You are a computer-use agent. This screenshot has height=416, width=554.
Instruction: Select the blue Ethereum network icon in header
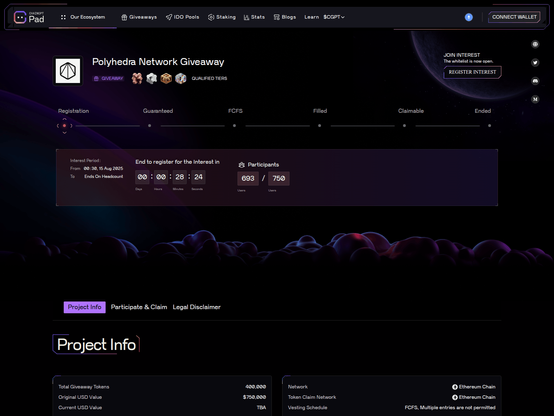click(468, 17)
